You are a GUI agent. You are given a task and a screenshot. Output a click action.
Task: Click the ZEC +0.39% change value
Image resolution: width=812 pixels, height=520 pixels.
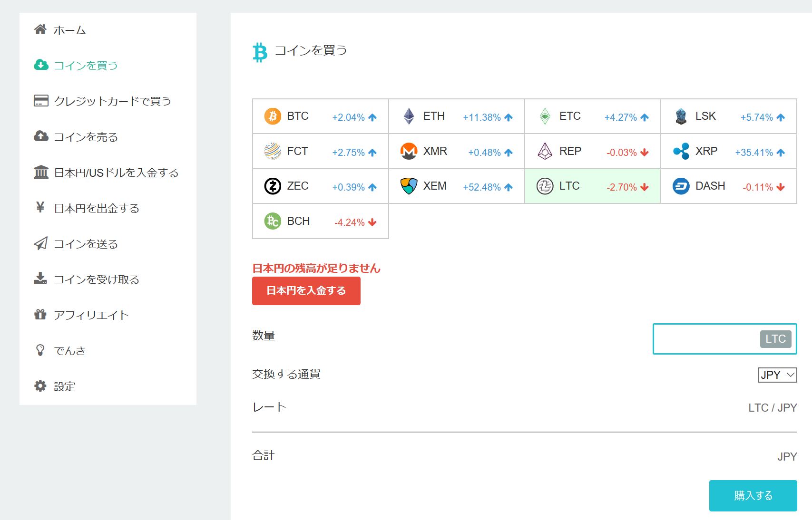point(349,187)
